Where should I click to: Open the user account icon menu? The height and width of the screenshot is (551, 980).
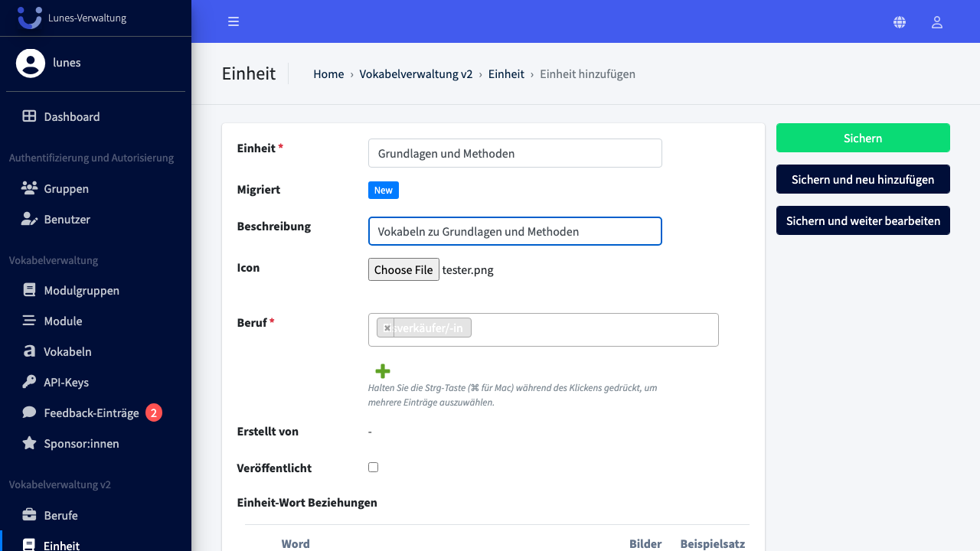click(936, 22)
